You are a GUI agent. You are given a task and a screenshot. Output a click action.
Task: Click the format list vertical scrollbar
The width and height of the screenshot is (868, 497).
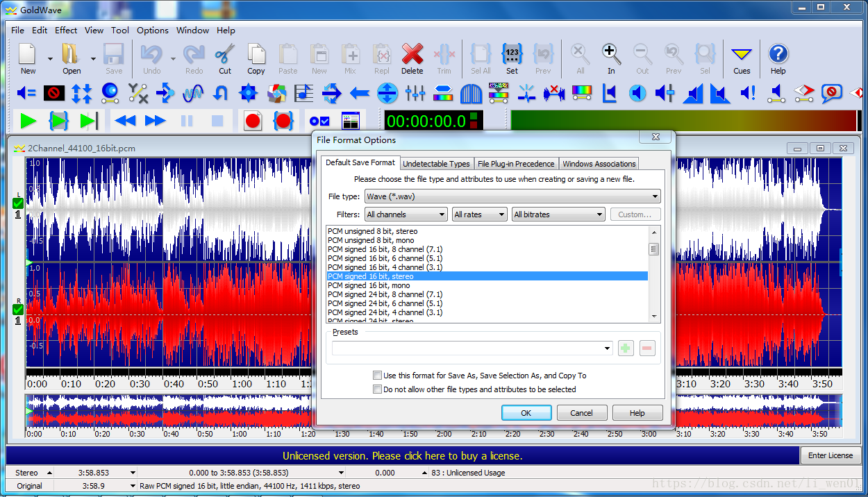[654, 274]
